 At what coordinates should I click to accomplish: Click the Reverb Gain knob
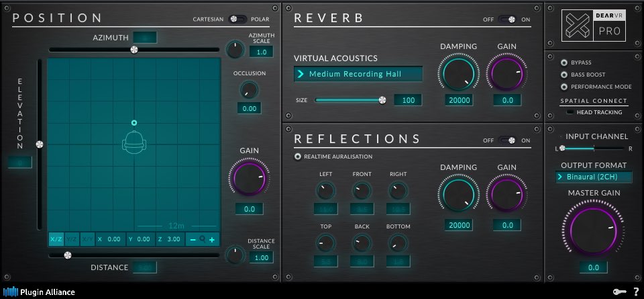click(x=507, y=74)
